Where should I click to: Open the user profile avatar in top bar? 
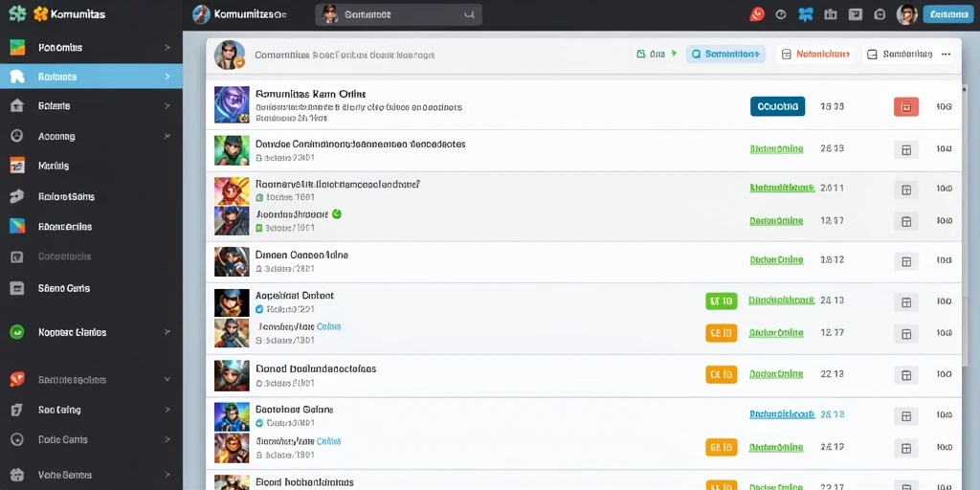coord(907,14)
